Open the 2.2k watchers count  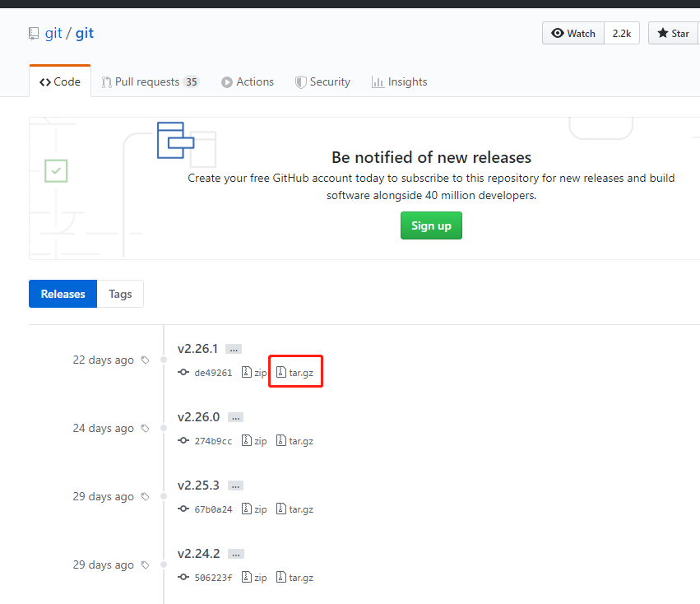point(621,33)
